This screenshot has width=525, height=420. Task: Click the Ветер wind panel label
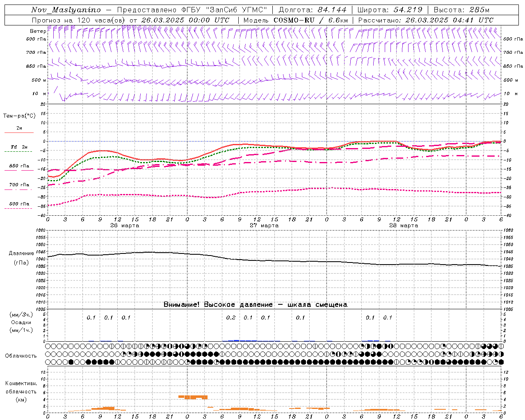coord(38,31)
